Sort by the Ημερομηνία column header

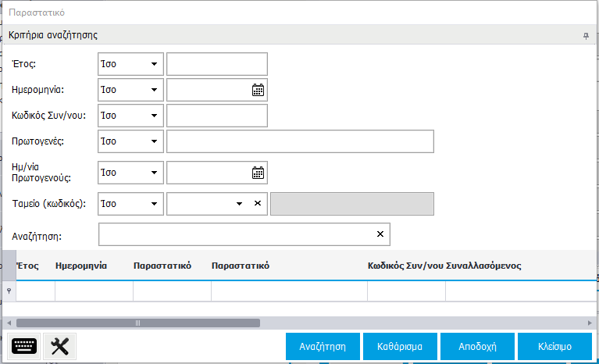[x=82, y=266]
